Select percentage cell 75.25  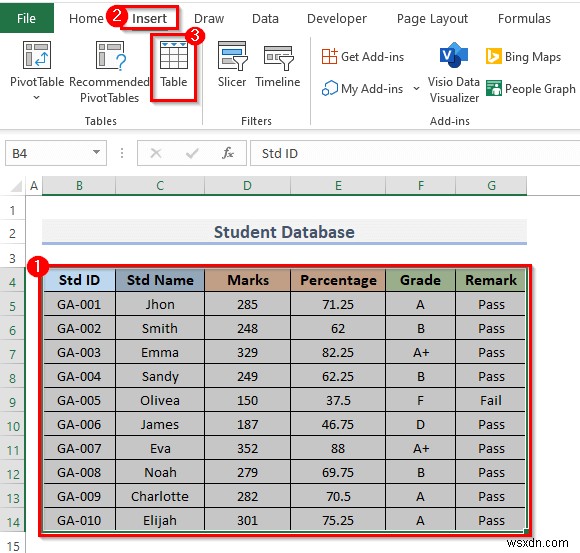tap(338, 520)
